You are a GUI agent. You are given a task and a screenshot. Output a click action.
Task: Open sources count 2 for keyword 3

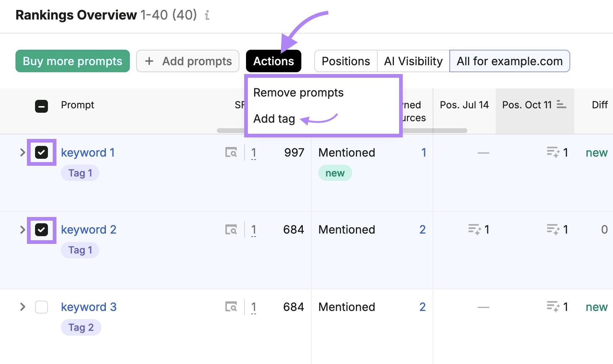pos(423,307)
